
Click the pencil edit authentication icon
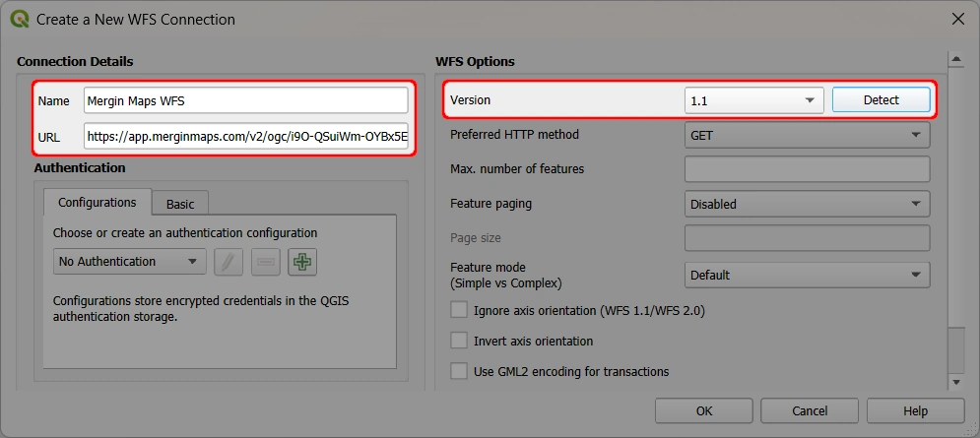coord(229,262)
